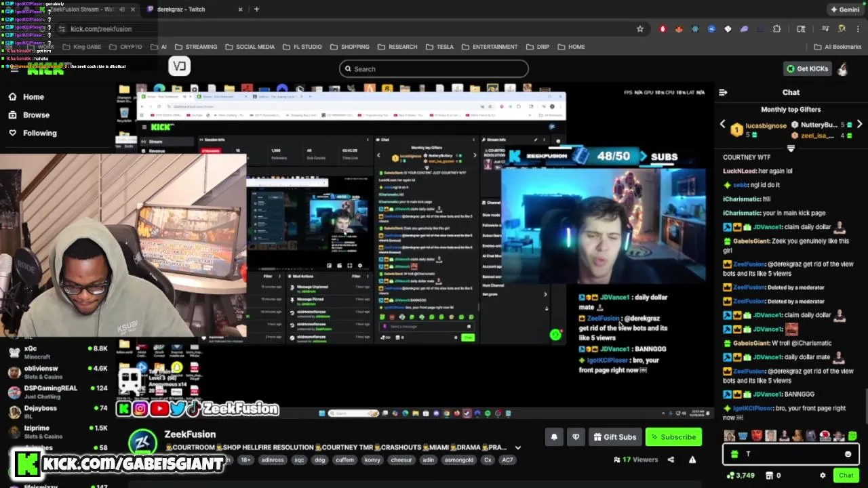
Task: Click the white VD overlay icon
Action: (180, 66)
